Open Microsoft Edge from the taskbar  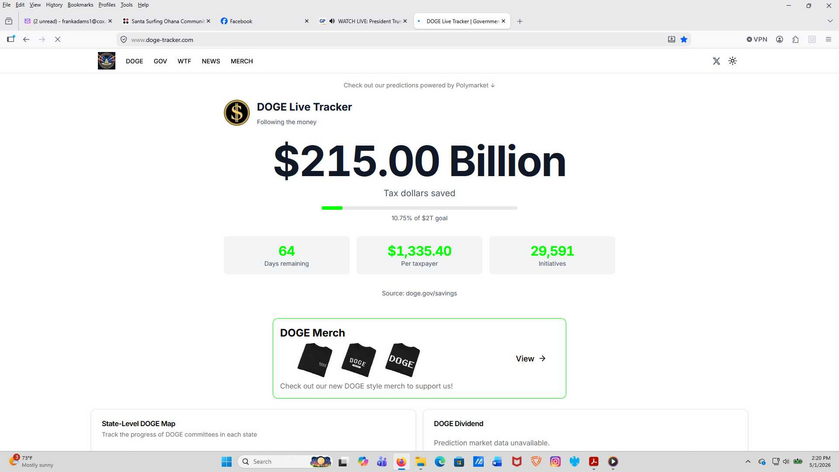[x=440, y=461]
